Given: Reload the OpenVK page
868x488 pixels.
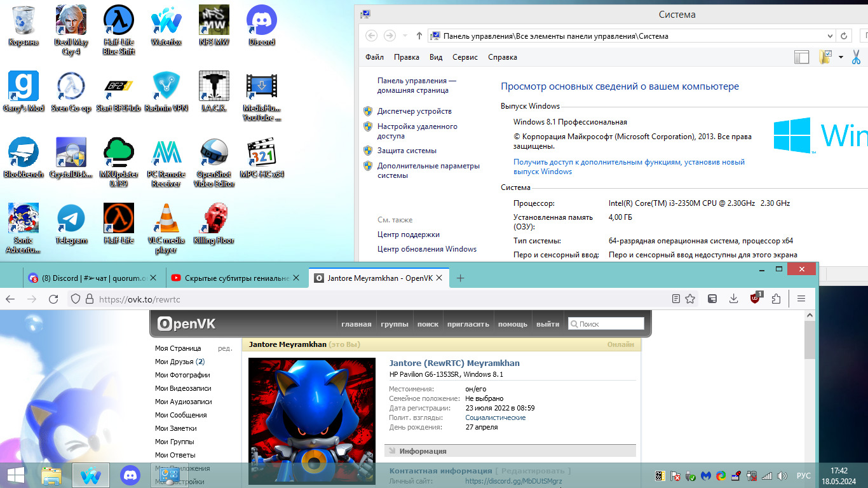Looking at the screenshot, I should (x=53, y=299).
